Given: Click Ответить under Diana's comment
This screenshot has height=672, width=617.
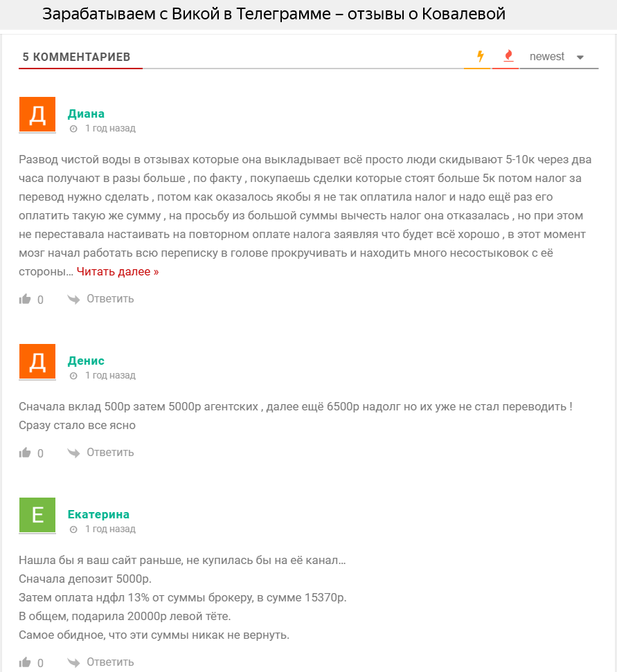Looking at the screenshot, I should pos(110,299).
